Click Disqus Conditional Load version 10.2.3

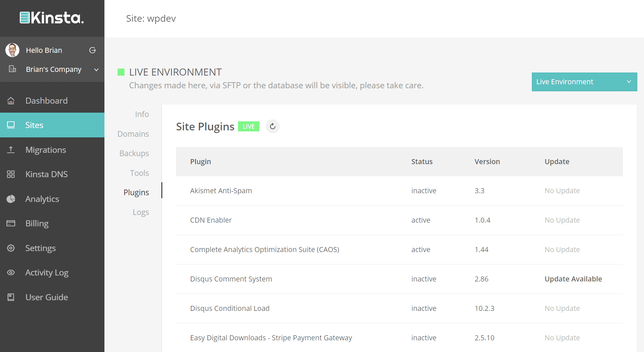[484, 308]
